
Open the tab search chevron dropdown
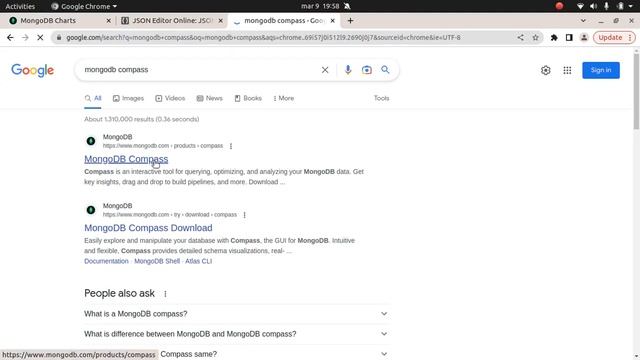(x=583, y=20)
